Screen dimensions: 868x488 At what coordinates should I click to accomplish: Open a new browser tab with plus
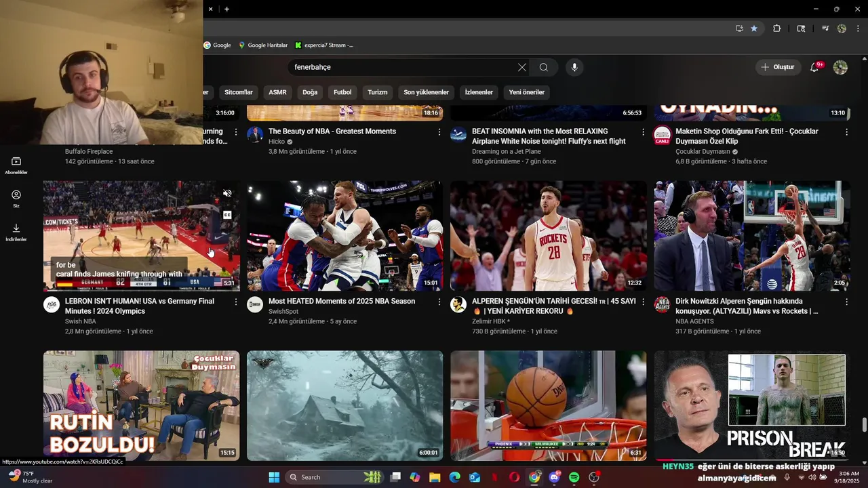pyautogui.click(x=226, y=9)
